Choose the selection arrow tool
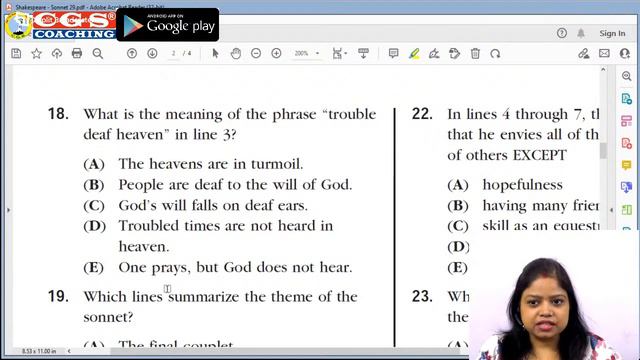This screenshot has width=640, height=360. pos(215,53)
